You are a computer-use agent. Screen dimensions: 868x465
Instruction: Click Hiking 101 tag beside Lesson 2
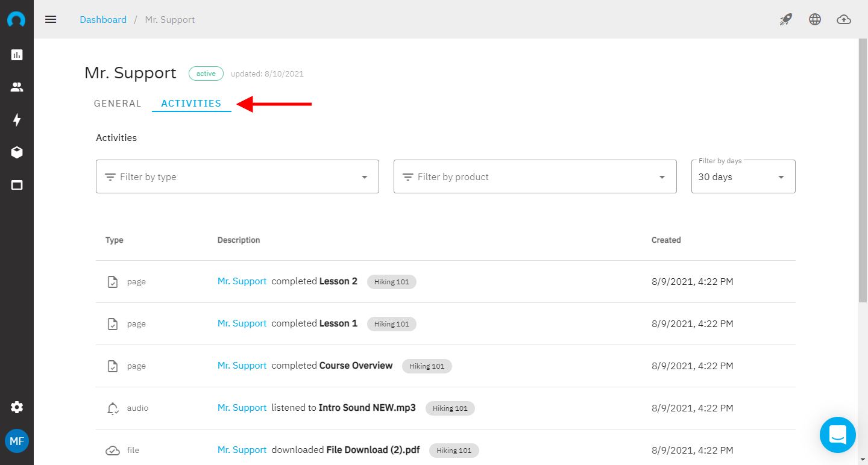[x=392, y=282]
